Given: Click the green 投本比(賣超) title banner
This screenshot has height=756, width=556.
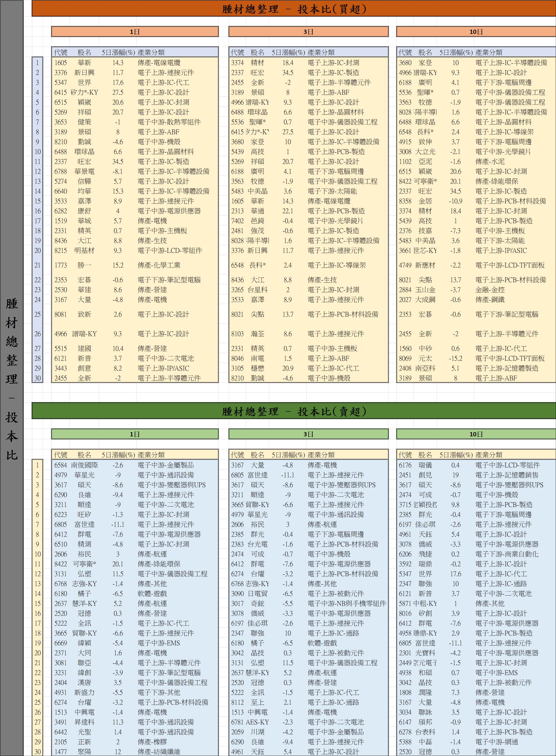Looking at the screenshot, I should 293,411.
